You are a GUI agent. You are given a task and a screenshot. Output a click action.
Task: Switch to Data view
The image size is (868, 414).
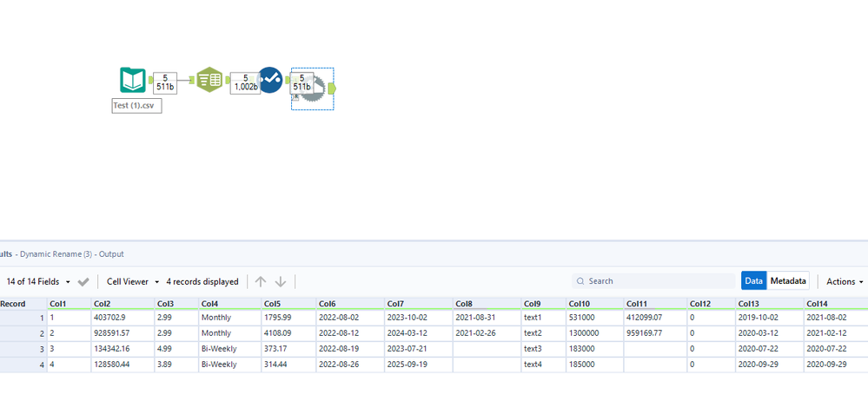(754, 281)
